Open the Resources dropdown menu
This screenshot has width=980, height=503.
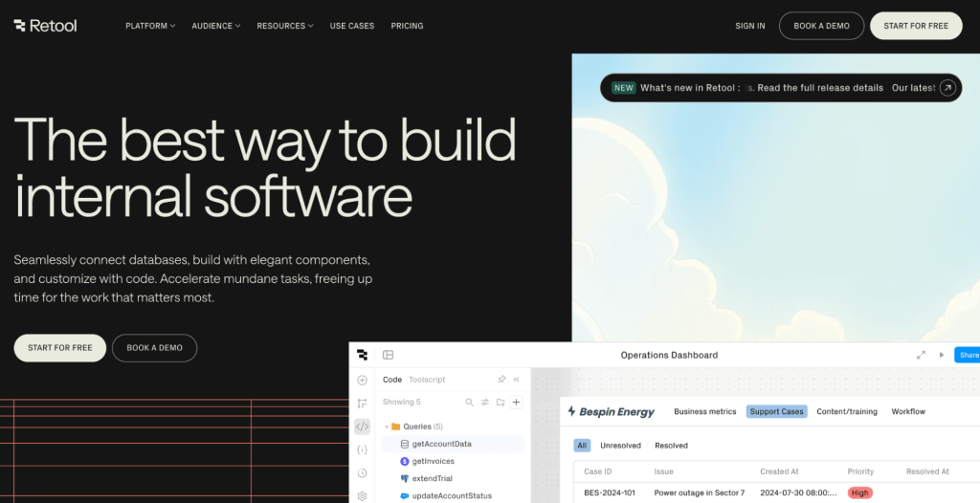point(285,26)
